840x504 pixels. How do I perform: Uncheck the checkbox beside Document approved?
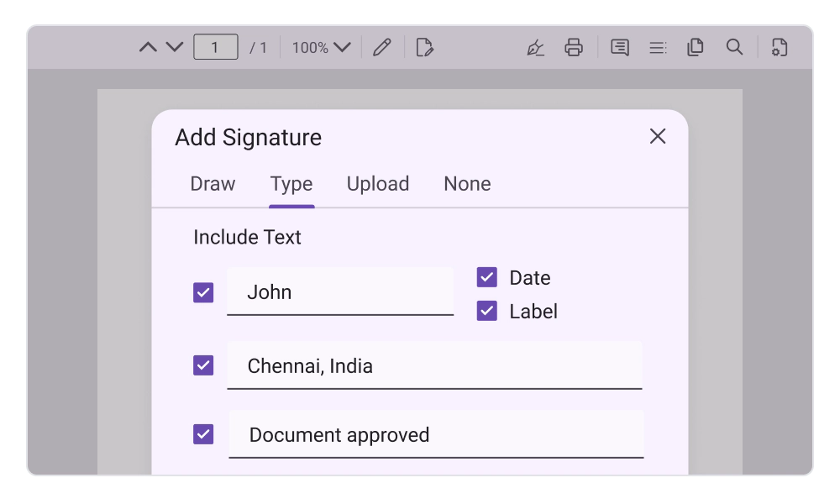203,434
